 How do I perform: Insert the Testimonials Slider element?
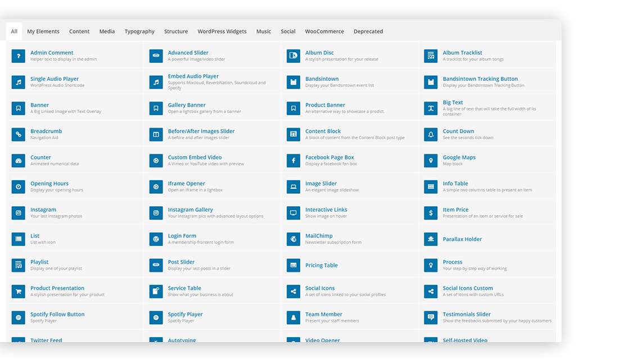pos(467,315)
